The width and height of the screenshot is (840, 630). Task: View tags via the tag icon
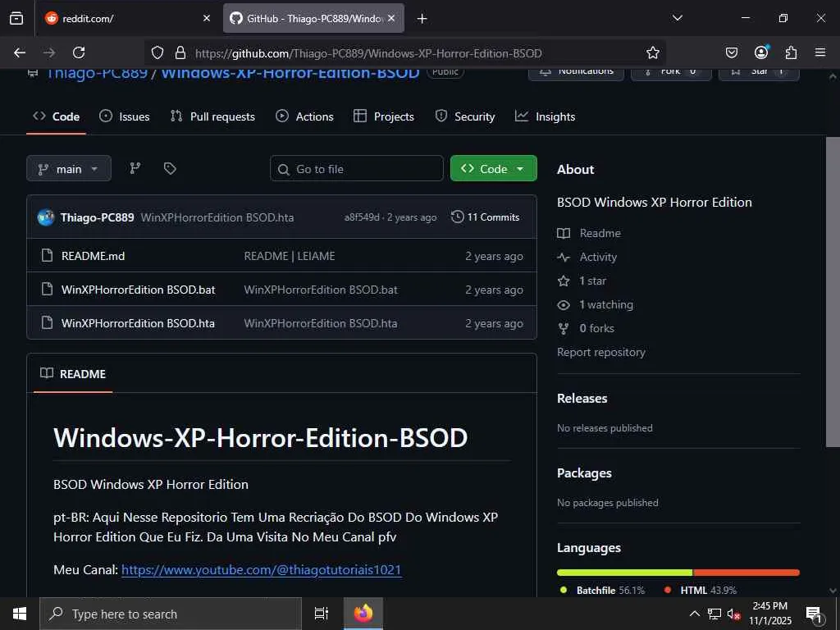pyautogui.click(x=170, y=168)
